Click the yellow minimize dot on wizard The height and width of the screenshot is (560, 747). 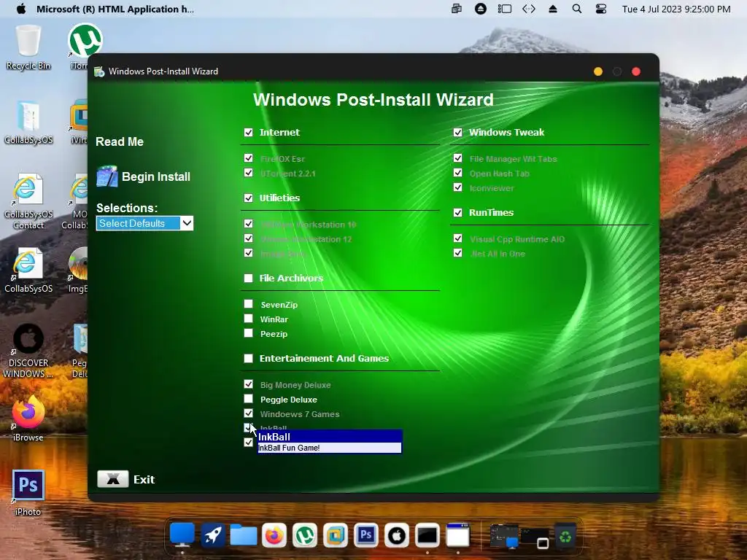(x=598, y=71)
